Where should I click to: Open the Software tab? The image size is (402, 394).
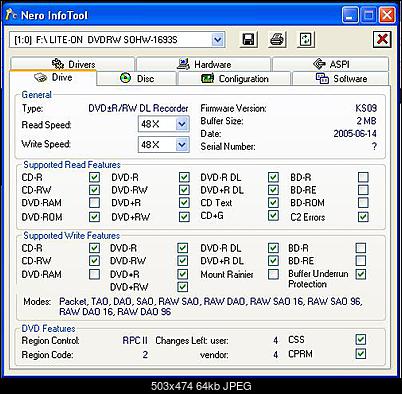click(341, 79)
